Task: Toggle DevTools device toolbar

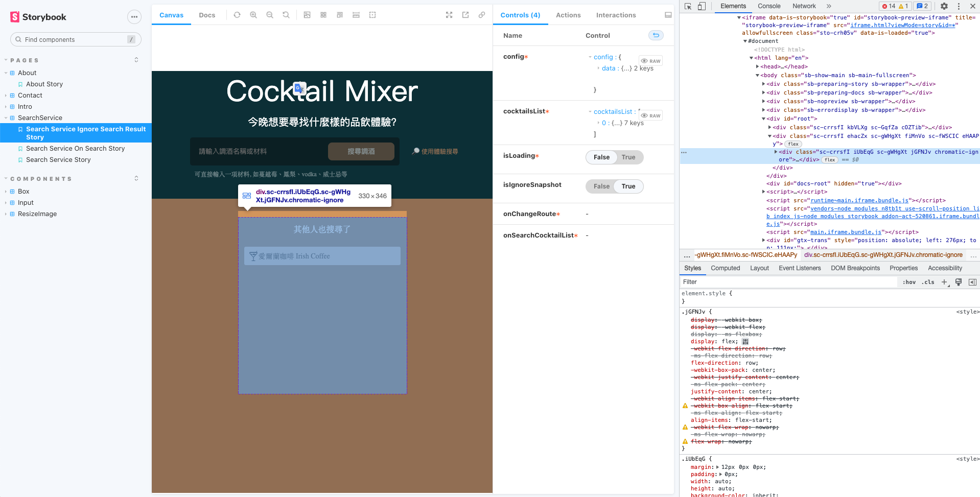Action: (x=702, y=6)
